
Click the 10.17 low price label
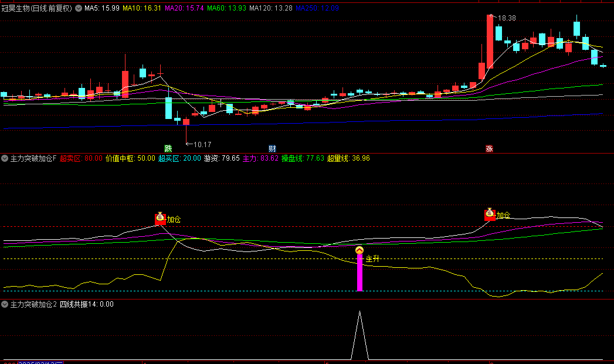click(x=202, y=144)
